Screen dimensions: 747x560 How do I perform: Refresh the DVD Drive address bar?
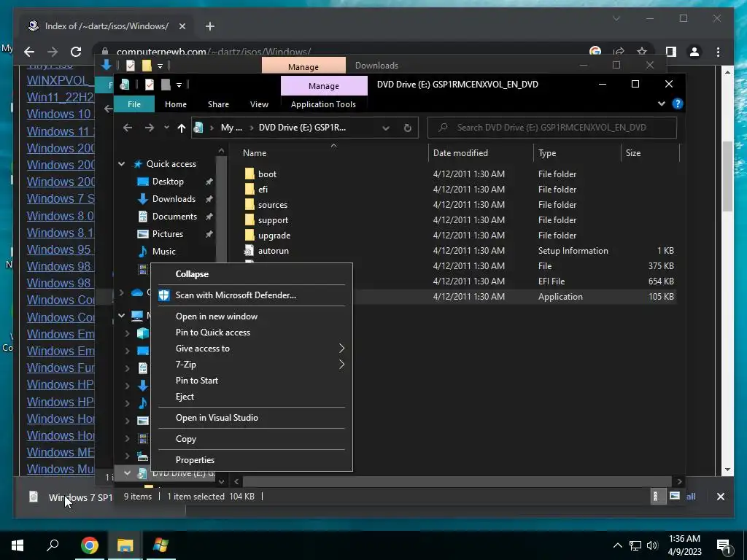407,128
